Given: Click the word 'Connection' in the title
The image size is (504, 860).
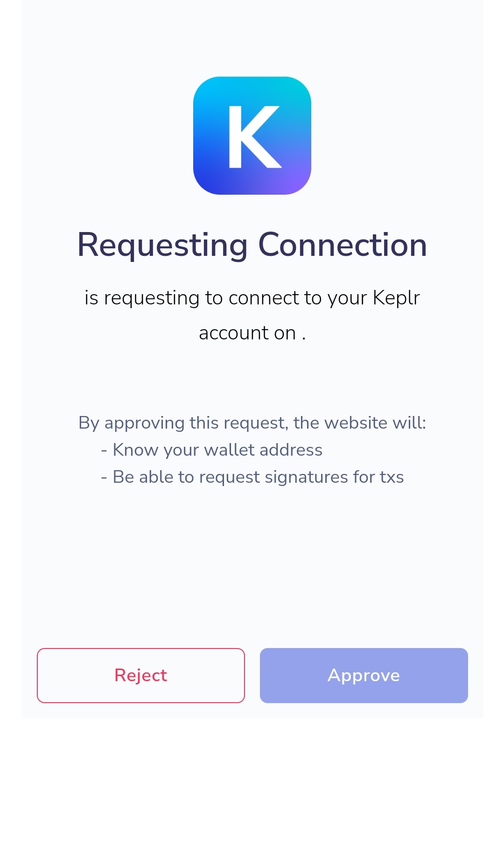Looking at the screenshot, I should click(x=343, y=244).
